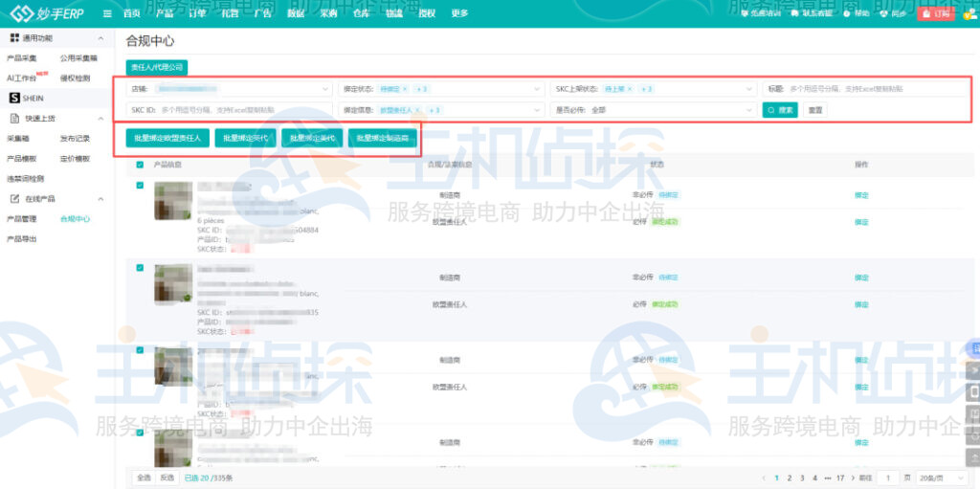
Task: Remove the 待绑定 tag in 绑定状态 filter
Action: pos(405,89)
